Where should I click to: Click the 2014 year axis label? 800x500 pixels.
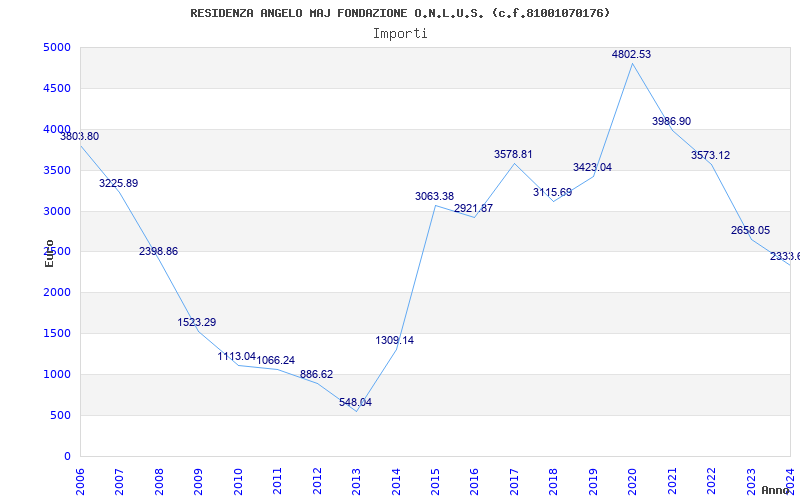tap(396, 482)
